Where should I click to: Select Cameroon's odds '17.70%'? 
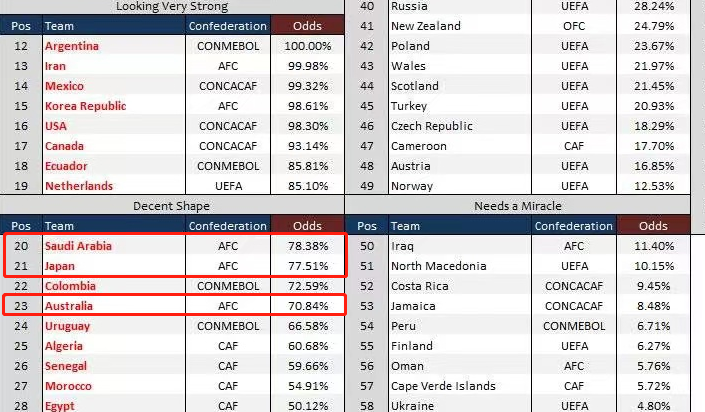click(x=654, y=146)
